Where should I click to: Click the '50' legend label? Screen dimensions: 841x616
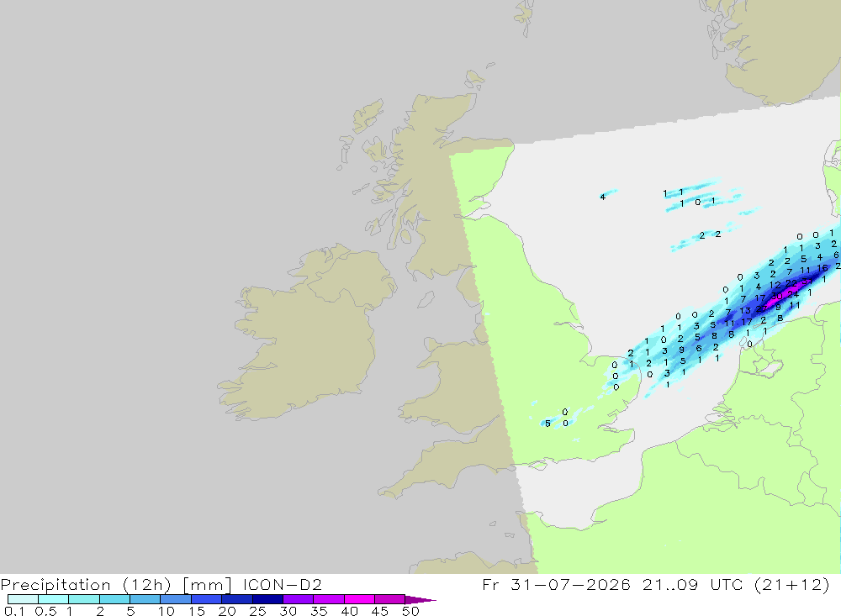[410, 611]
